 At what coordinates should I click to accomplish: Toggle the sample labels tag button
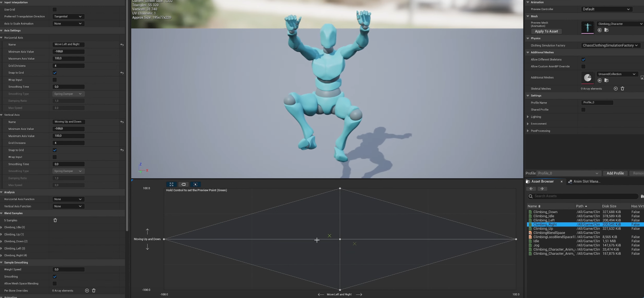click(183, 184)
